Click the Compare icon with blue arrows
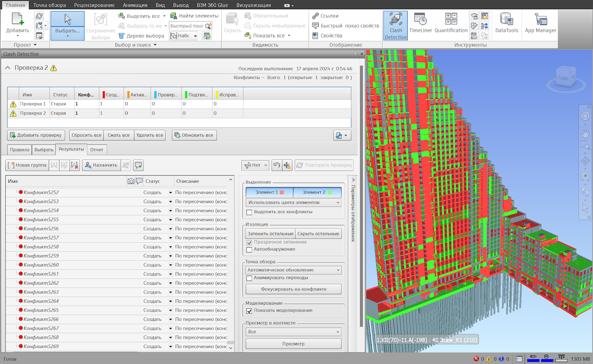The height and width of the screenshot is (364, 593). pos(484,26)
